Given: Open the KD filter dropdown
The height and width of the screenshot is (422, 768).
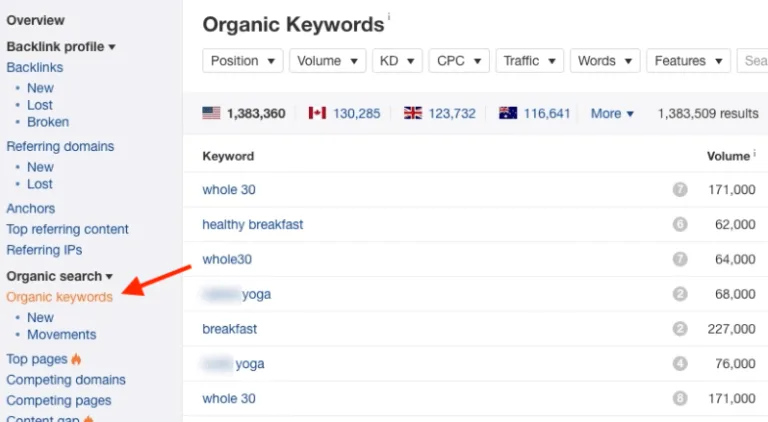Looking at the screenshot, I should coord(397,61).
